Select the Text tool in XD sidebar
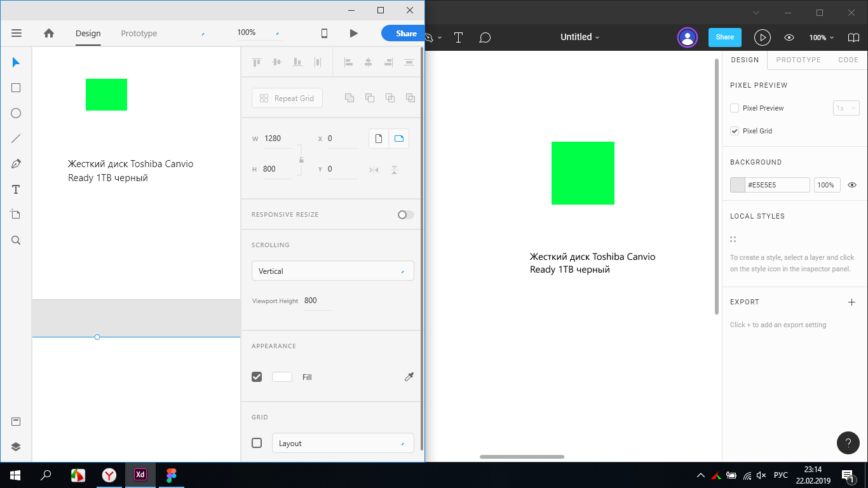This screenshot has height=488, width=868. click(16, 189)
